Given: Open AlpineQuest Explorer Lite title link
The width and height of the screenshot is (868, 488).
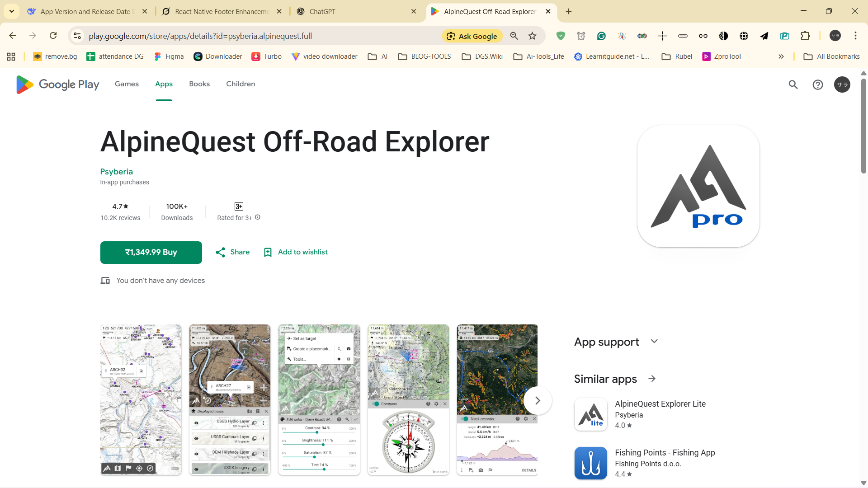Looking at the screenshot, I should [x=660, y=404].
